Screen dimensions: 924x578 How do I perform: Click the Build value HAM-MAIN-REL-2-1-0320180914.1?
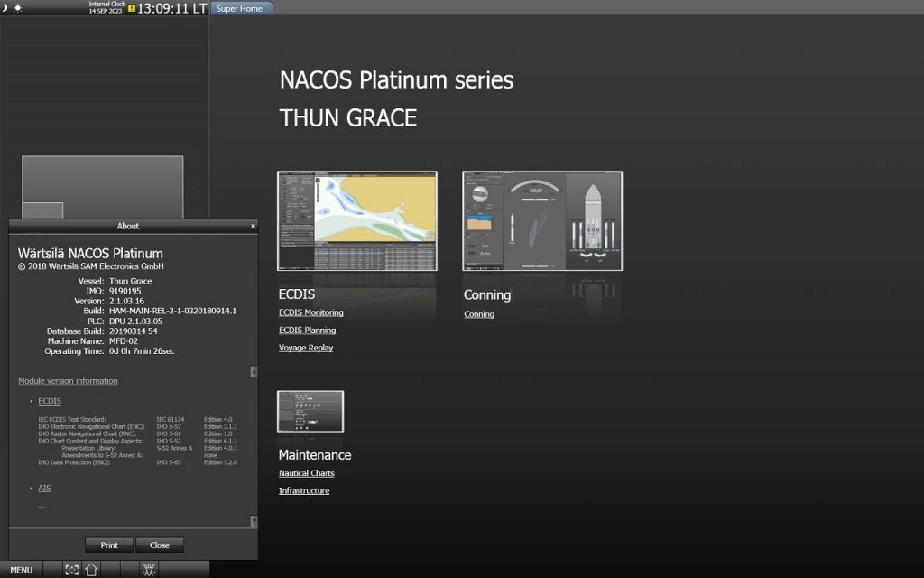pos(172,311)
